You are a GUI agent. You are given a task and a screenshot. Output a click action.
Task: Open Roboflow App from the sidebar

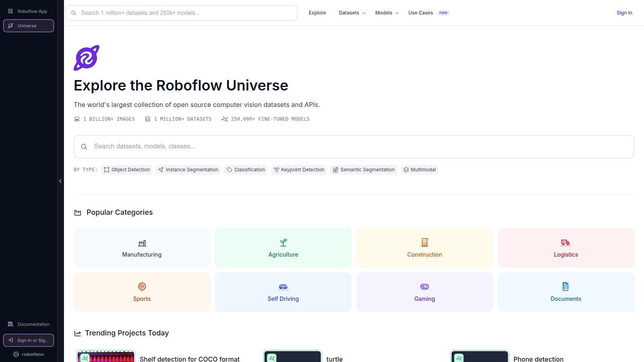click(x=28, y=11)
